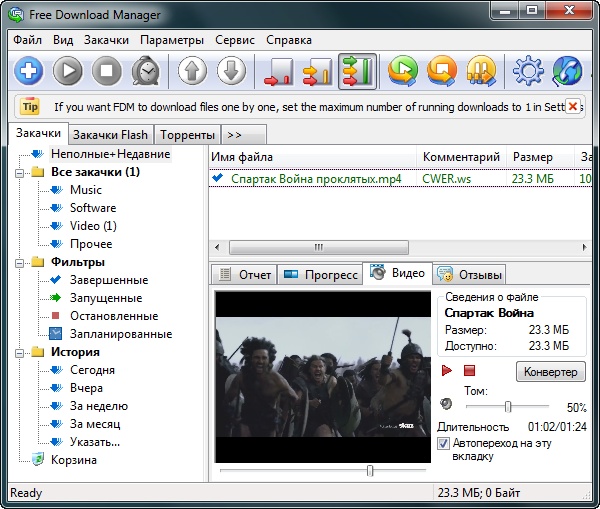Screen dimensions: 600x509
Task: Click the speaker mute icon beside volume slider
Action: click(446, 405)
